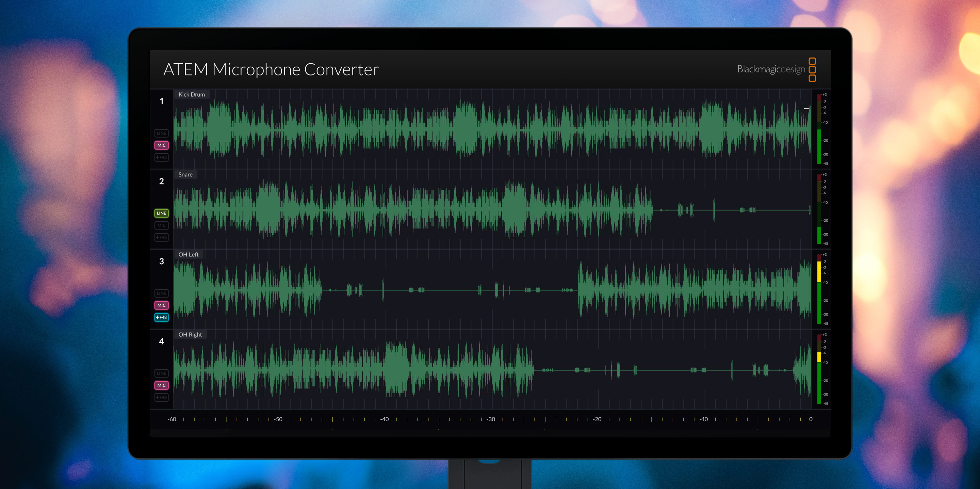Click the +48 phantom icon on channel 4
Viewport: 980px width, 489px height.
[x=161, y=398]
